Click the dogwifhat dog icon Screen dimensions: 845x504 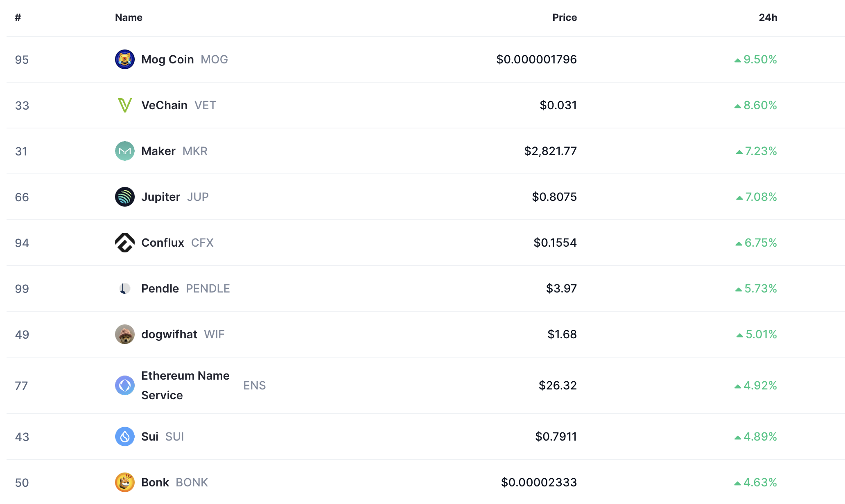pyautogui.click(x=125, y=334)
